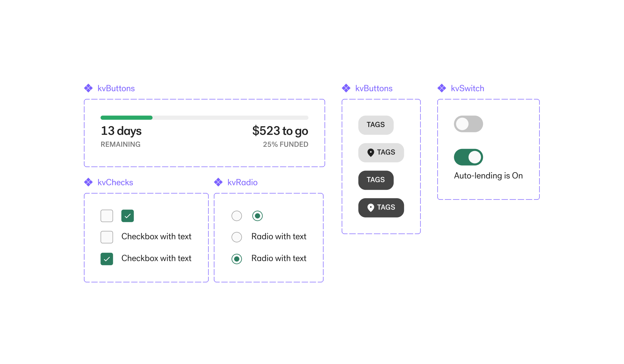Click the diamond icon above the progress card
Image resolution: width=624 pixels, height=364 pixels.
click(x=88, y=88)
